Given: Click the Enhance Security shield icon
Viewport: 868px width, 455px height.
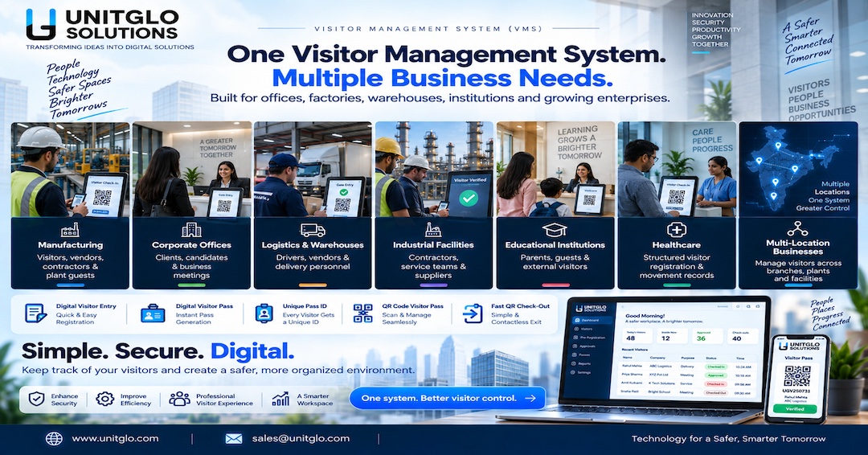Looking at the screenshot, I should [36, 399].
